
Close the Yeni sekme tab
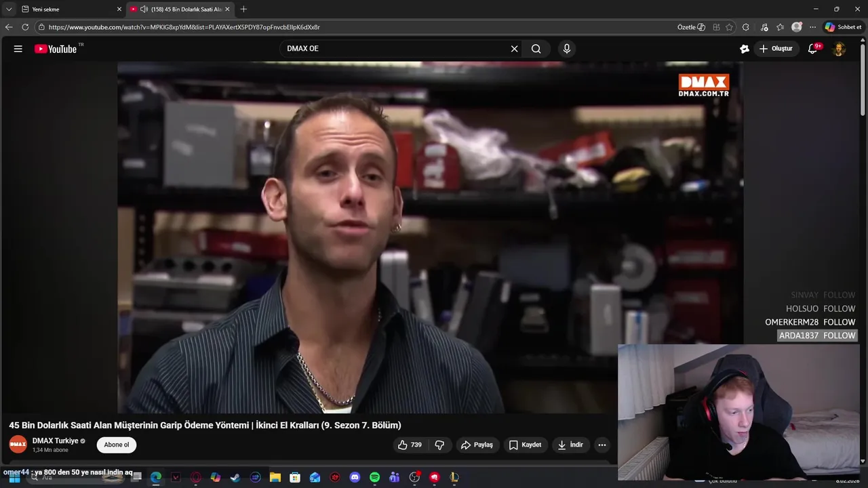(119, 9)
